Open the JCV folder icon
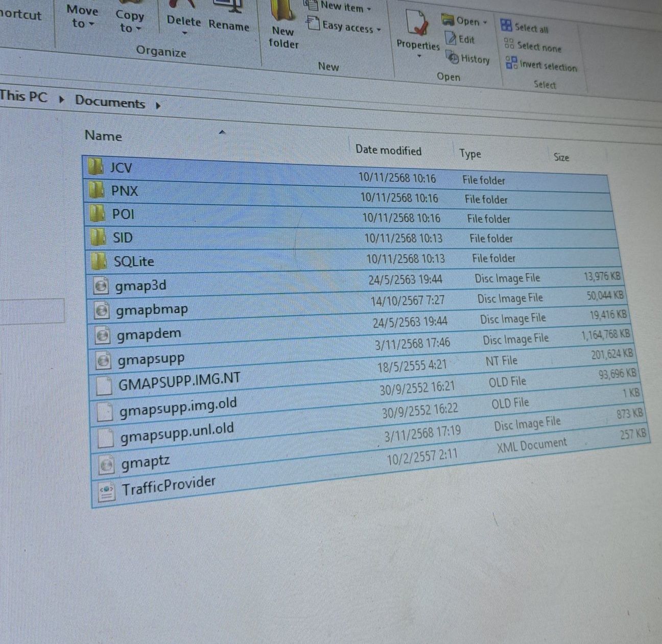The image size is (662, 644). [x=96, y=166]
